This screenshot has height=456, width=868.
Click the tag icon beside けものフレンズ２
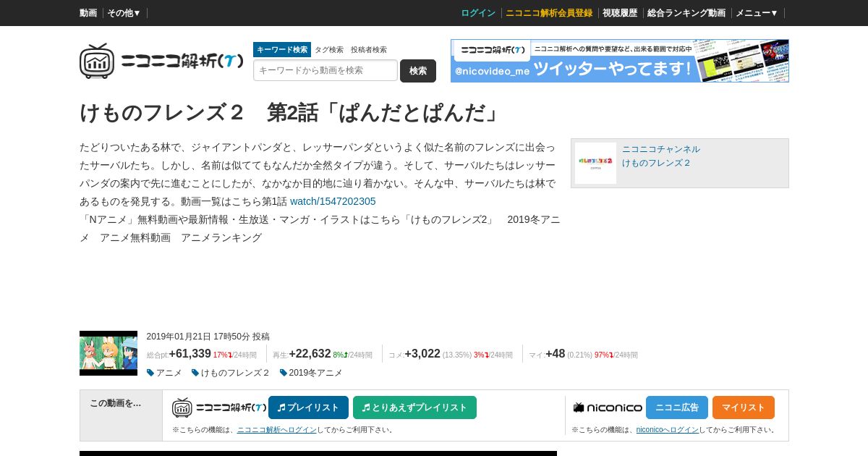pyautogui.click(x=195, y=373)
